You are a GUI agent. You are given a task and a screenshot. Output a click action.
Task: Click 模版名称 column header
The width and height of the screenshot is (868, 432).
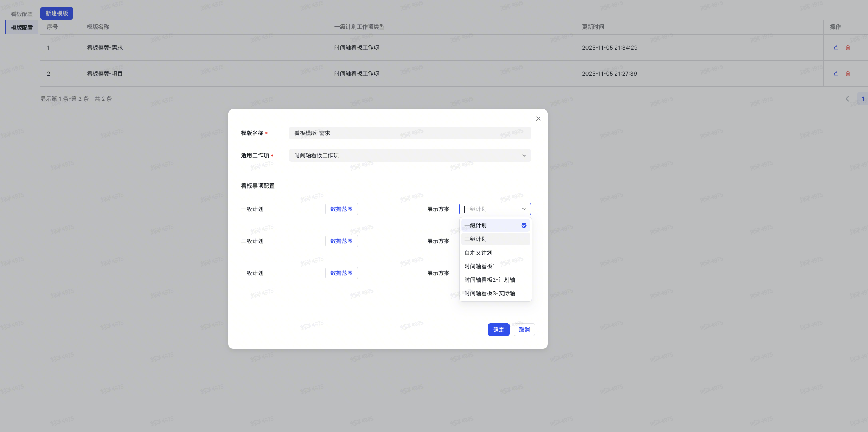click(x=98, y=27)
